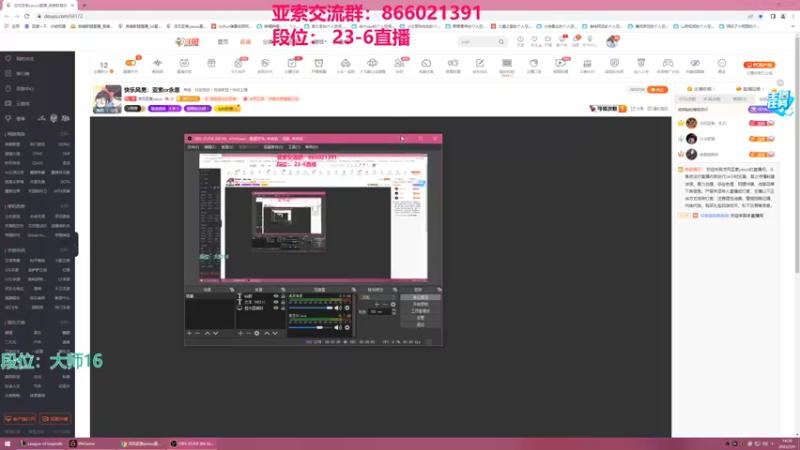The height and width of the screenshot is (450, 800).
Task: Open the calendar icon in stream toolbar
Action: click(184, 63)
